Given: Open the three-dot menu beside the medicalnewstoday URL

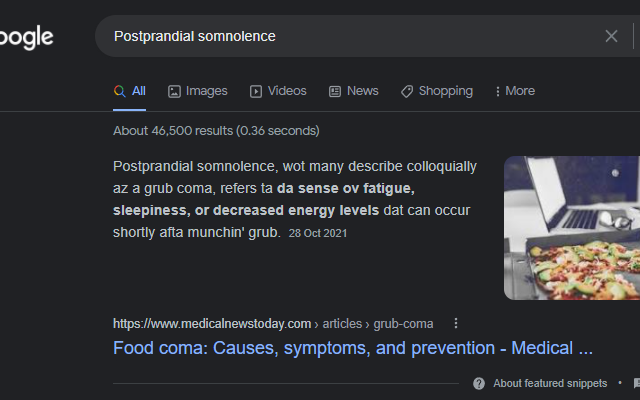Looking at the screenshot, I should [x=456, y=323].
